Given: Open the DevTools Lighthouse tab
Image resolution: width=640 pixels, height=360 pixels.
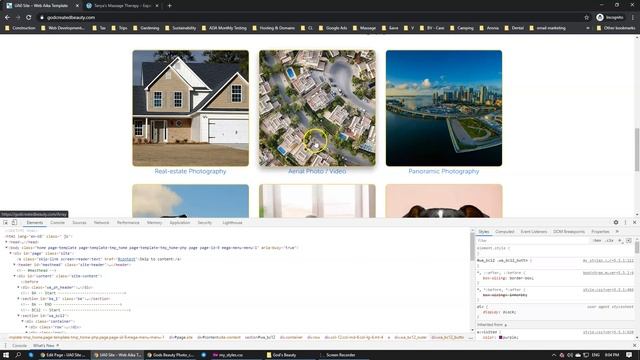Looking at the screenshot, I should click(x=232, y=222).
